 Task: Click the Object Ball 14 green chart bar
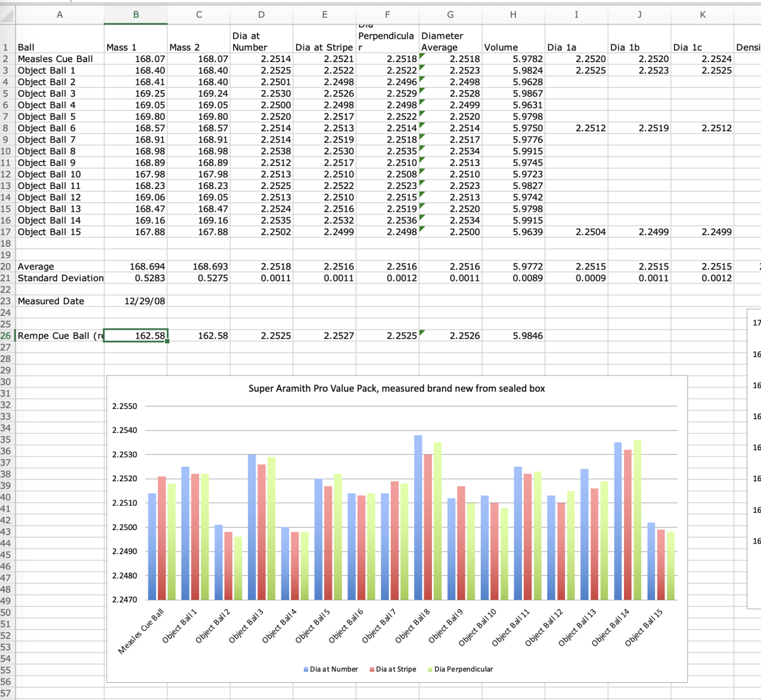point(637,519)
